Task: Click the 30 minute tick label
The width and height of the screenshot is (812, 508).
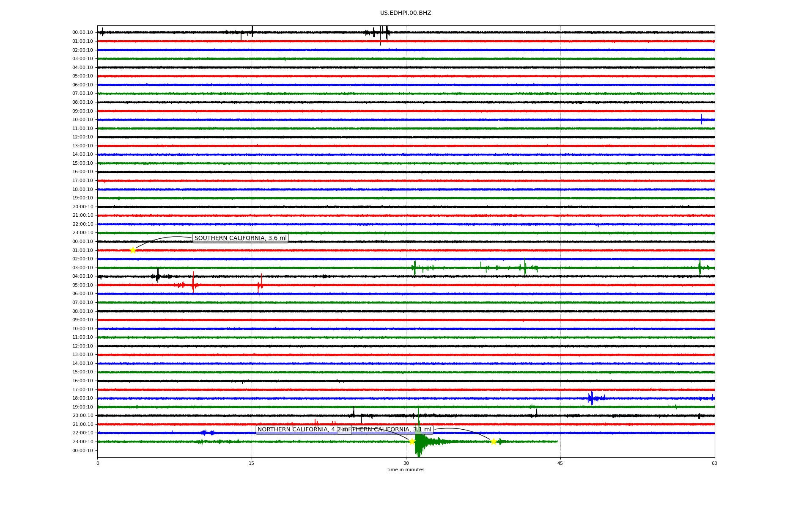Action: (406, 463)
